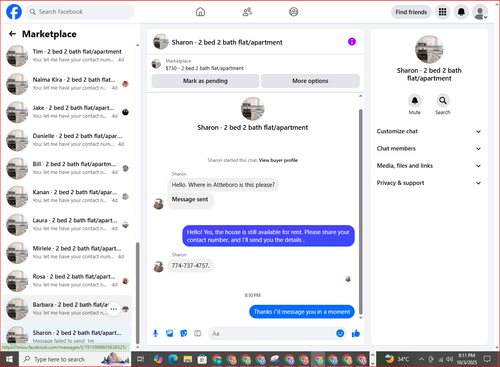Open the sticker picker icon
This screenshot has height=367, width=500.
point(184,333)
